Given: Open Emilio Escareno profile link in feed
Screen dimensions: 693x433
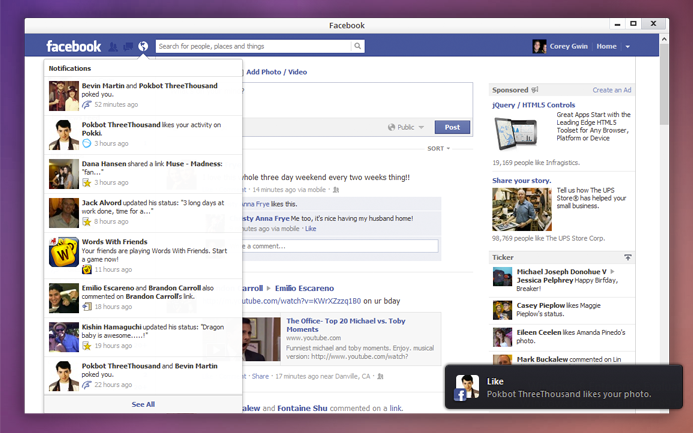Looking at the screenshot, I should tap(304, 288).
